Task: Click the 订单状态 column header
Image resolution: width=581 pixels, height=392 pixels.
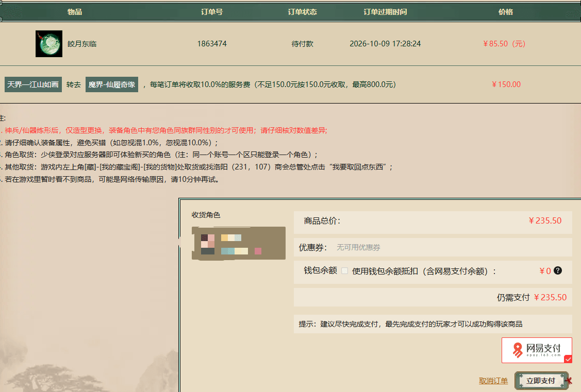Action: [x=302, y=12]
